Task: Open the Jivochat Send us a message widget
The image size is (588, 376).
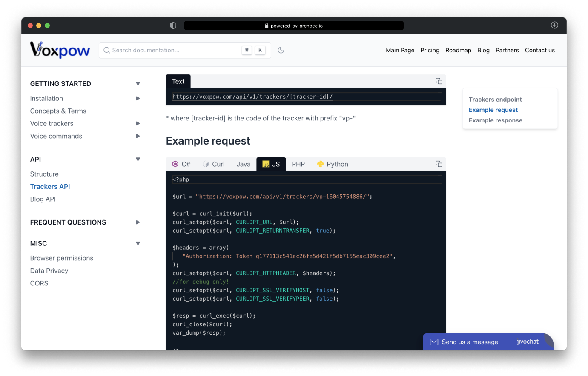Action: [x=470, y=342]
